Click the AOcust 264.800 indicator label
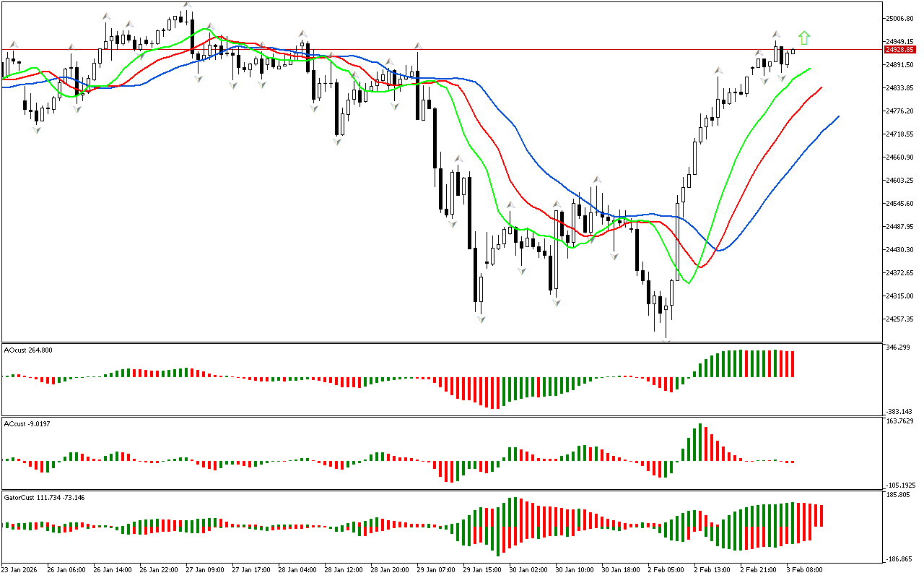This screenshot has width=924, height=578. tap(28, 350)
